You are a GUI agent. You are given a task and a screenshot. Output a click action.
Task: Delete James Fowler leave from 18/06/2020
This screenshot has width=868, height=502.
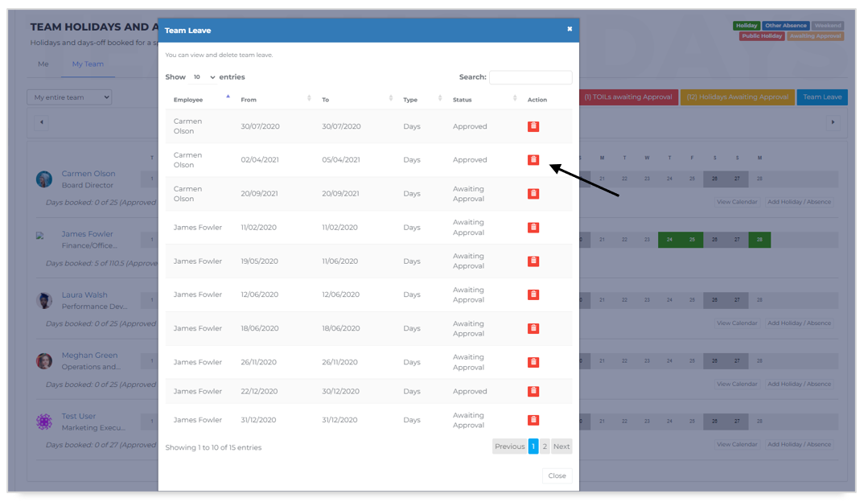(x=533, y=328)
